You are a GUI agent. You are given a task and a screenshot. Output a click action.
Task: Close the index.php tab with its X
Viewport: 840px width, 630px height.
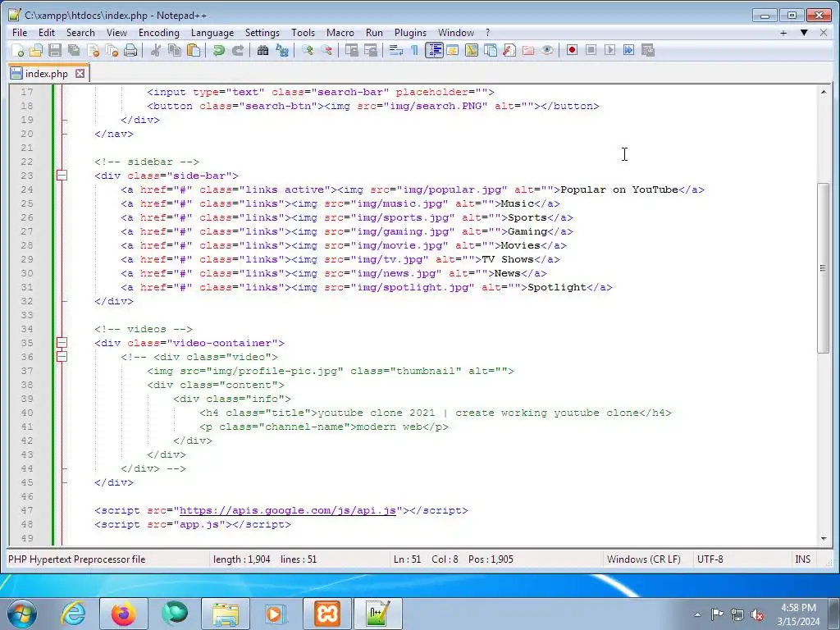tap(80, 73)
